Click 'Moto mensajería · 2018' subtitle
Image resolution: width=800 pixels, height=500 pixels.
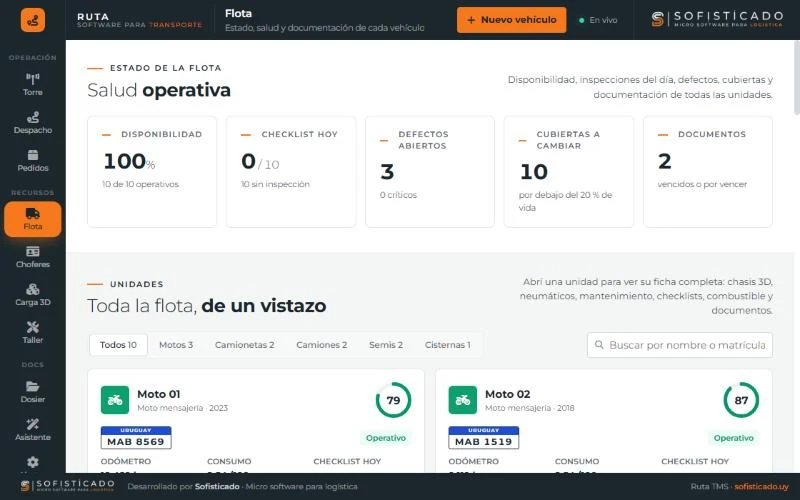coord(530,408)
